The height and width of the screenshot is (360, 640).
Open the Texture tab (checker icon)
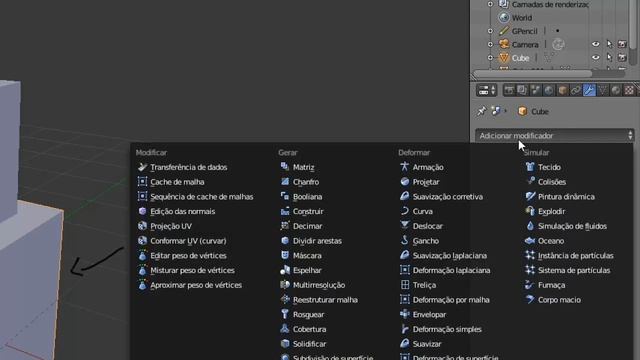(x=629, y=90)
